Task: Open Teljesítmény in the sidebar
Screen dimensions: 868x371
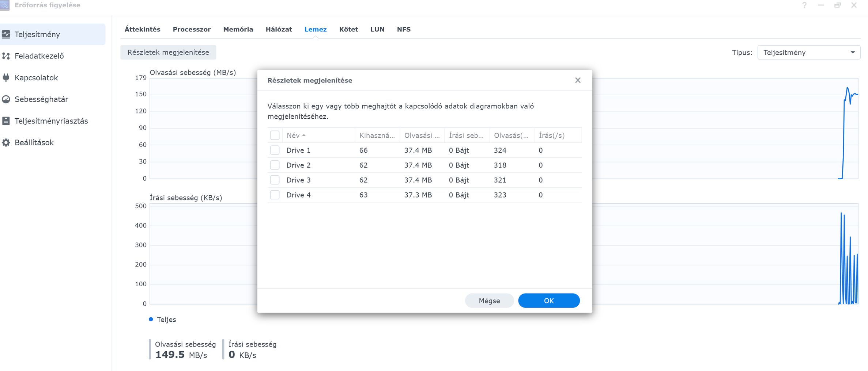Action: point(53,34)
